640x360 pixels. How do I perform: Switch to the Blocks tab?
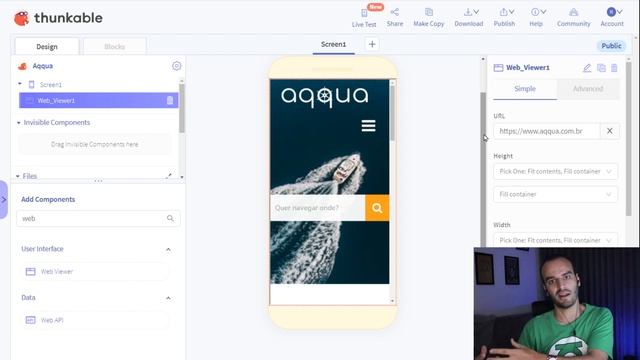(x=115, y=47)
